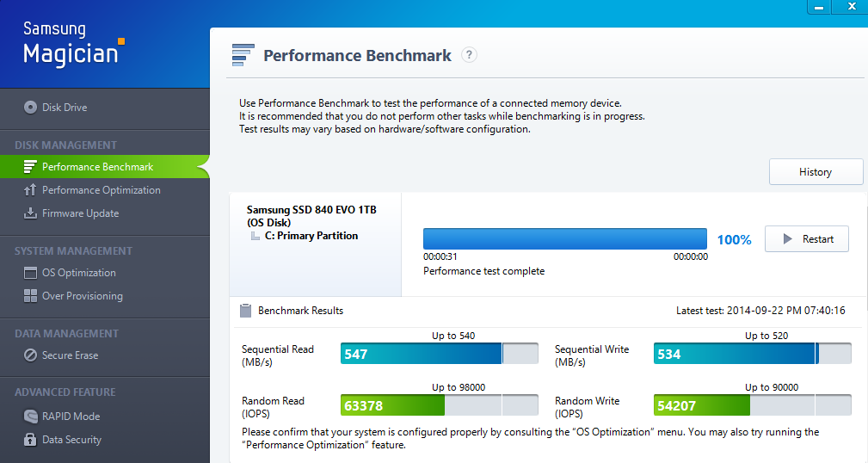Click the Secure Erase circle icon
The image size is (868, 463).
coord(30,355)
